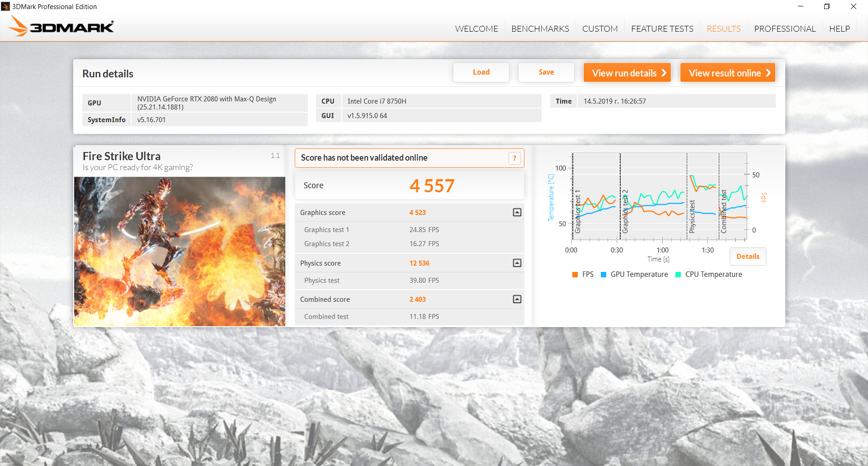Open chart Details
Image resolution: width=868 pixels, height=466 pixels.
pyautogui.click(x=748, y=257)
